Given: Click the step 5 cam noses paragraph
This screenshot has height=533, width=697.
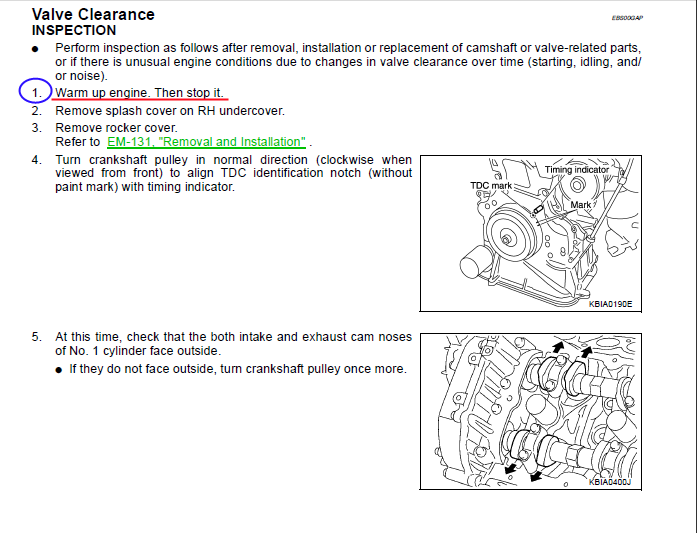Looking at the screenshot, I should [x=233, y=344].
